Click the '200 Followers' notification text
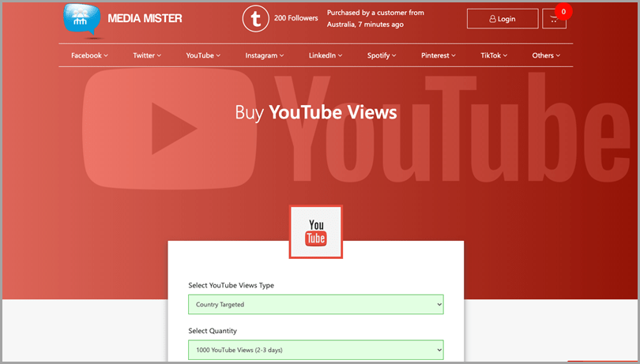This screenshot has width=640, height=364. click(296, 18)
